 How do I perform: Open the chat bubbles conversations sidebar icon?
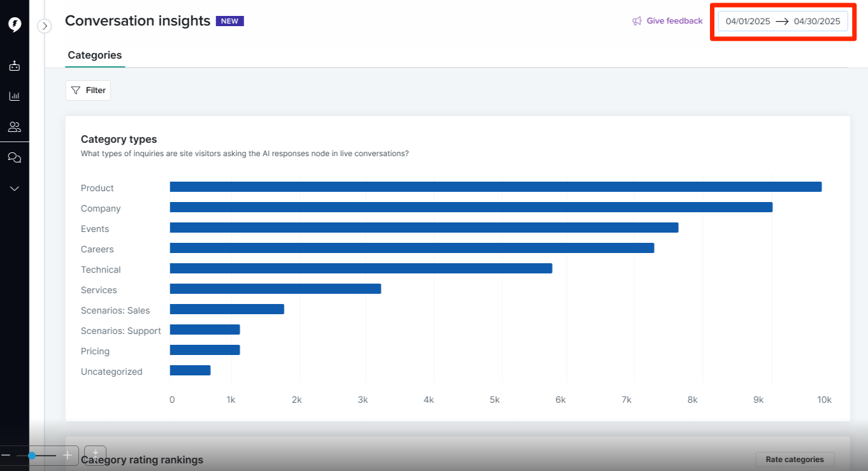coord(15,157)
